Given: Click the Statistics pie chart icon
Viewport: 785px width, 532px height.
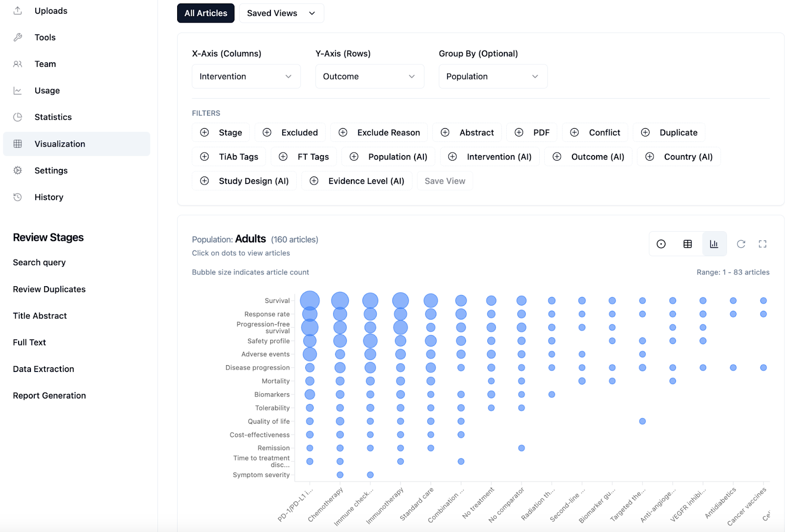Looking at the screenshot, I should click(18, 117).
